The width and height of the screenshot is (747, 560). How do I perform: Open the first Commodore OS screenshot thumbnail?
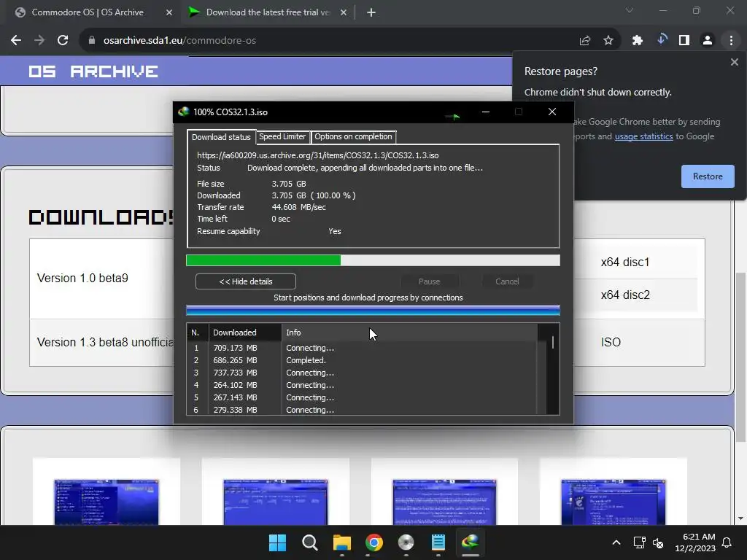pos(107,502)
